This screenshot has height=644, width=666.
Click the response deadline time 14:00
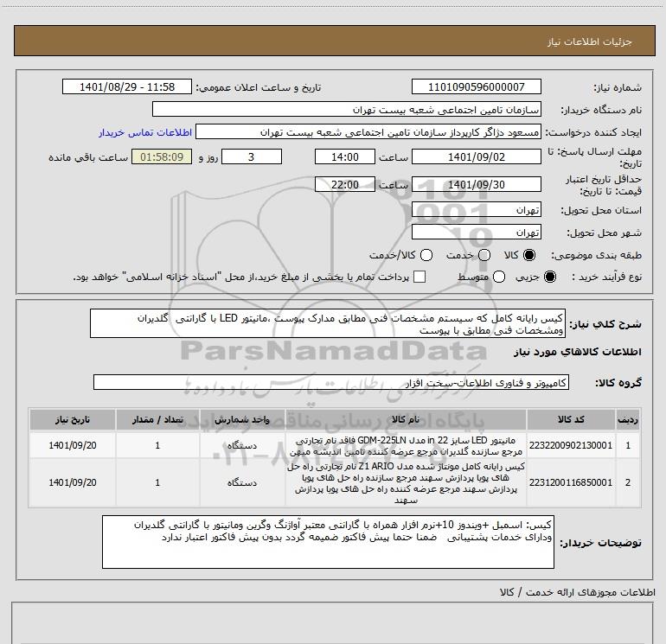tap(345, 156)
